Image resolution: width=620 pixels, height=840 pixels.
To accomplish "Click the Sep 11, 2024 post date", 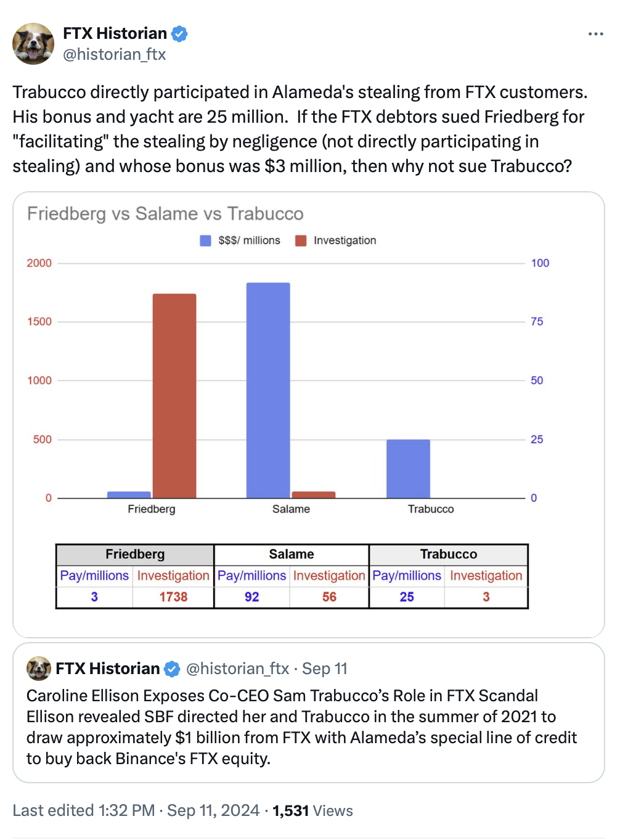I will tap(213, 810).
